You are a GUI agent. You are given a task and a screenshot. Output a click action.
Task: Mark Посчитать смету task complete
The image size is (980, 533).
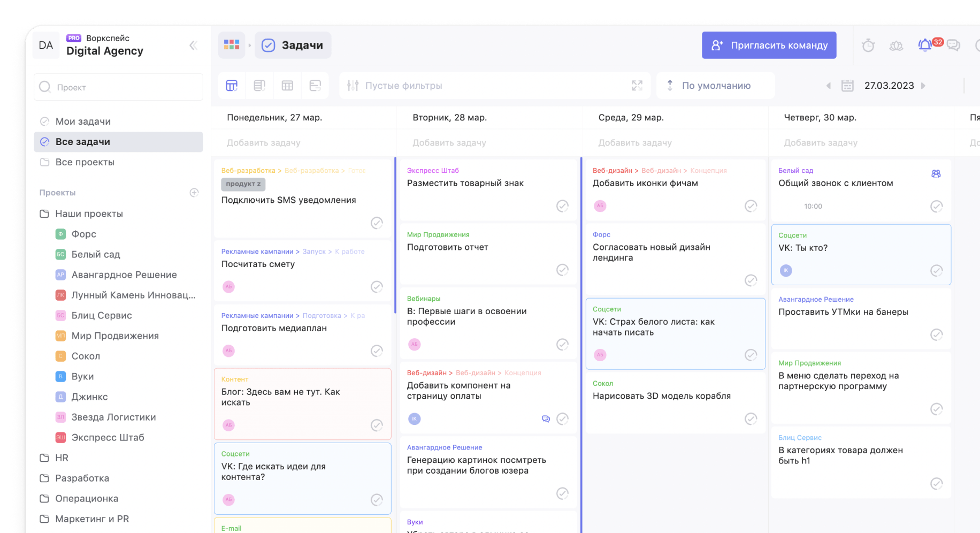[377, 287]
